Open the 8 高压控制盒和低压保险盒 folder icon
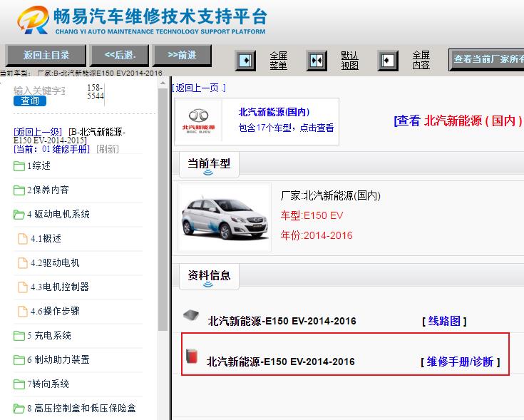 tap(19, 409)
